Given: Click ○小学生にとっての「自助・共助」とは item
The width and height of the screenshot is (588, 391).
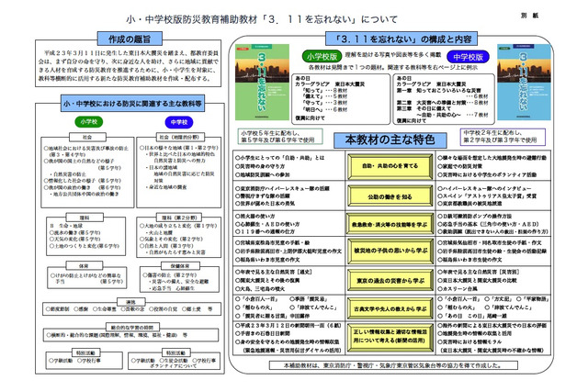Looking at the screenshot, I should (x=279, y=158).
